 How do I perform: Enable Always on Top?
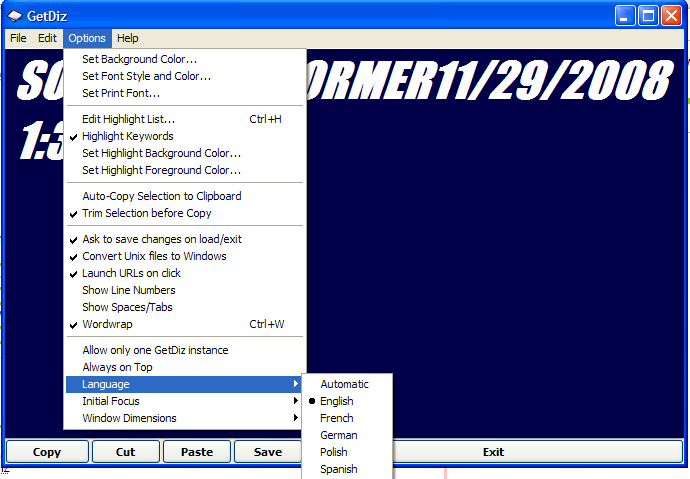[185, 367]
